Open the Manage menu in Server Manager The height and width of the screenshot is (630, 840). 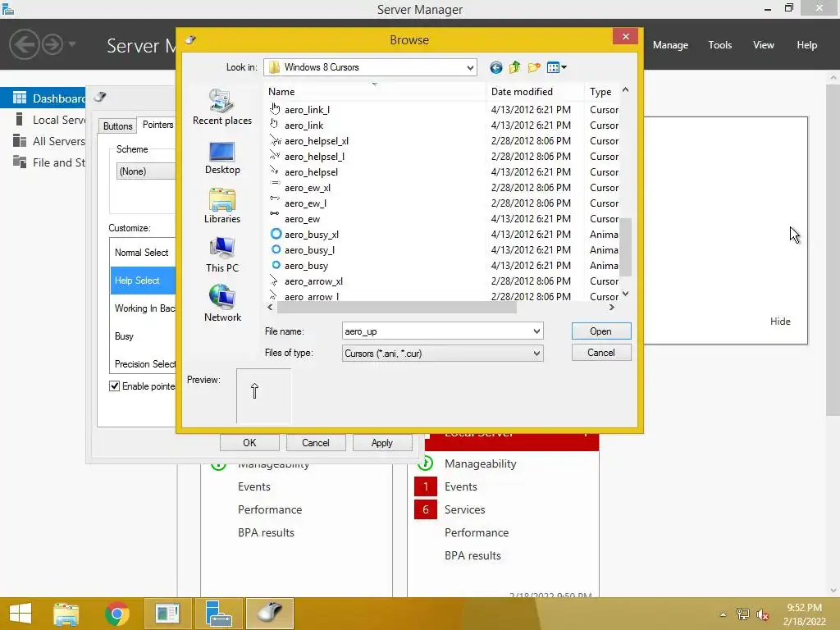pos(670,45)
